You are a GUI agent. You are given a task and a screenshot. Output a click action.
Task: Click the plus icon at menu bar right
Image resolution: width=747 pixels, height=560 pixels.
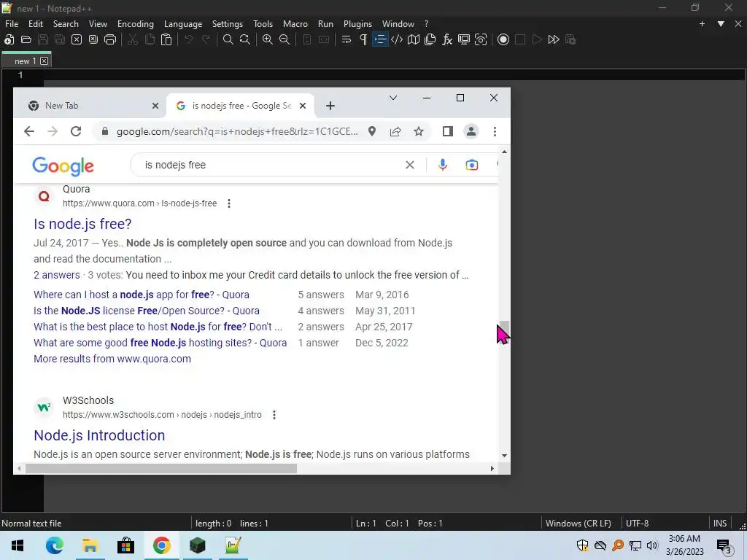702,24
